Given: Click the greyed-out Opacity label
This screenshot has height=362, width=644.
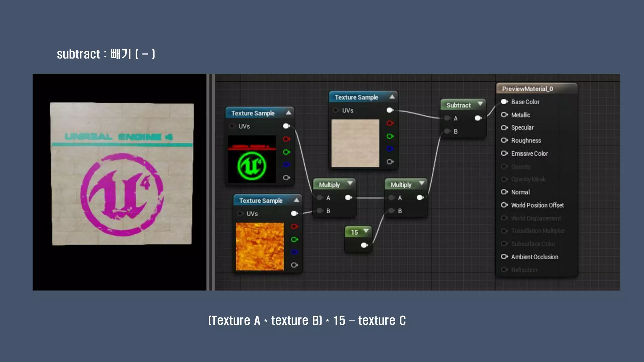Looking at the screenshot, I should coord(521,167).
